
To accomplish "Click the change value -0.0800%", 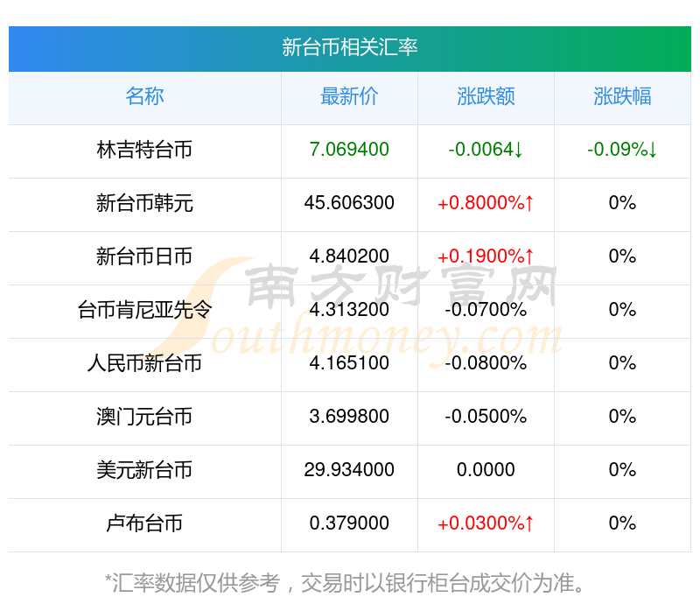I will click(x=486, y=363).
